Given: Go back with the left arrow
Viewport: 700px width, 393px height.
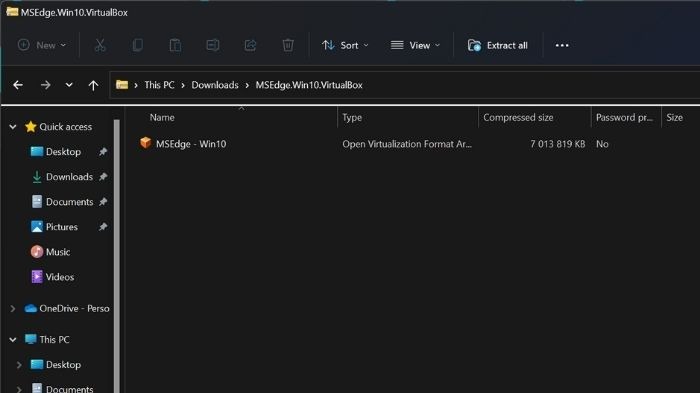Looking at the screenshot, I should coord(18,85).
